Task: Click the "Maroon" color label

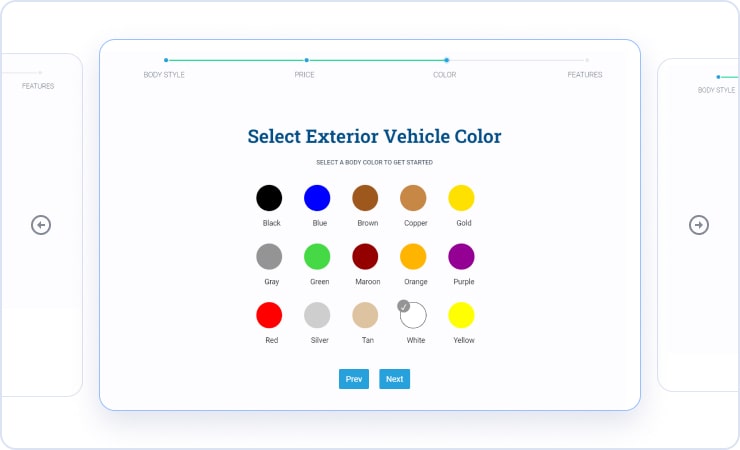Action: [x=368, y=282]
